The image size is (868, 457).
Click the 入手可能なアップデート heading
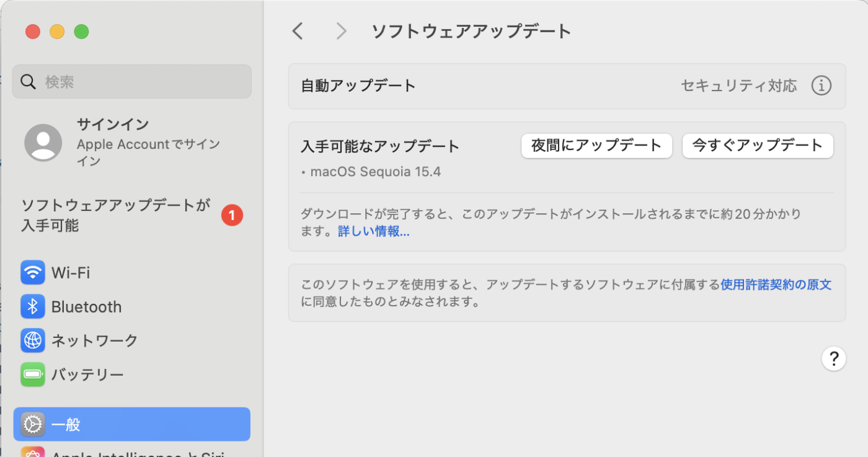[x=380, y=146]
